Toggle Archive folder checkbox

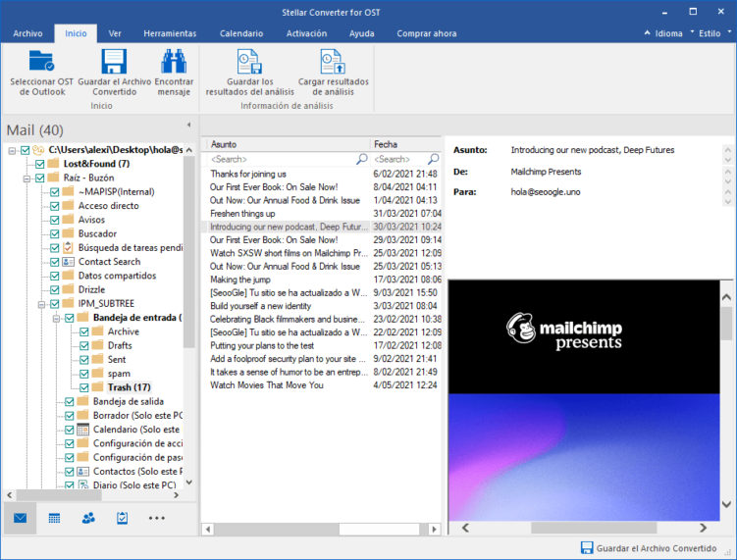(84, 331)
